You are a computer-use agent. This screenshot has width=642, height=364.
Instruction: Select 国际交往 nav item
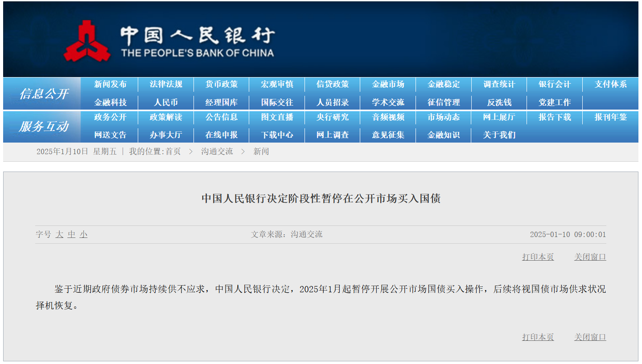click(277, 102)
